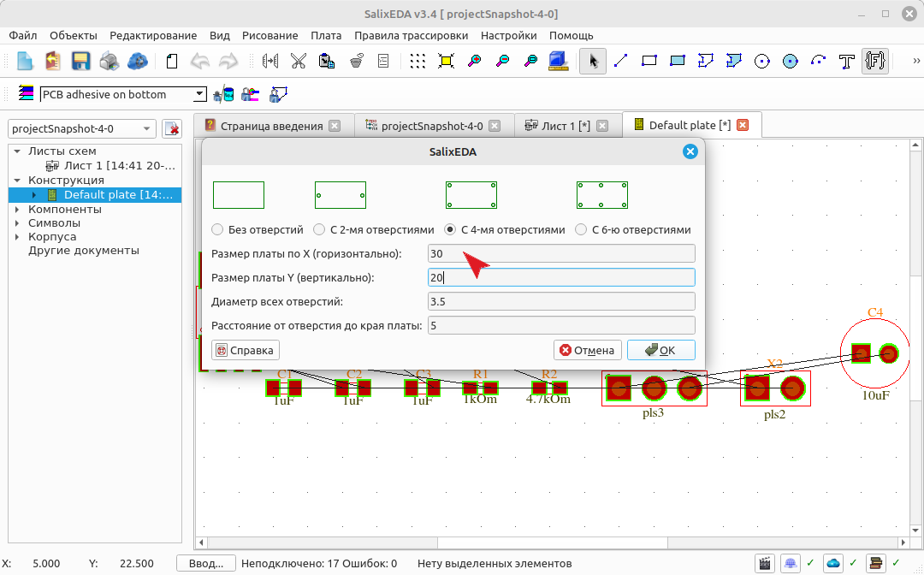Open the 'Рисование' menu

[x=269, y=35]
